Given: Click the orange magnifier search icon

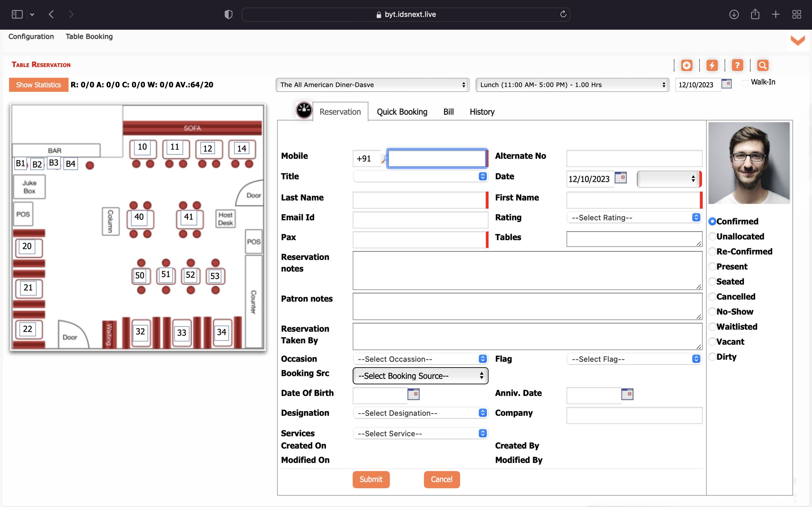Looking at the screenshot, I should (x=763, y=65).
